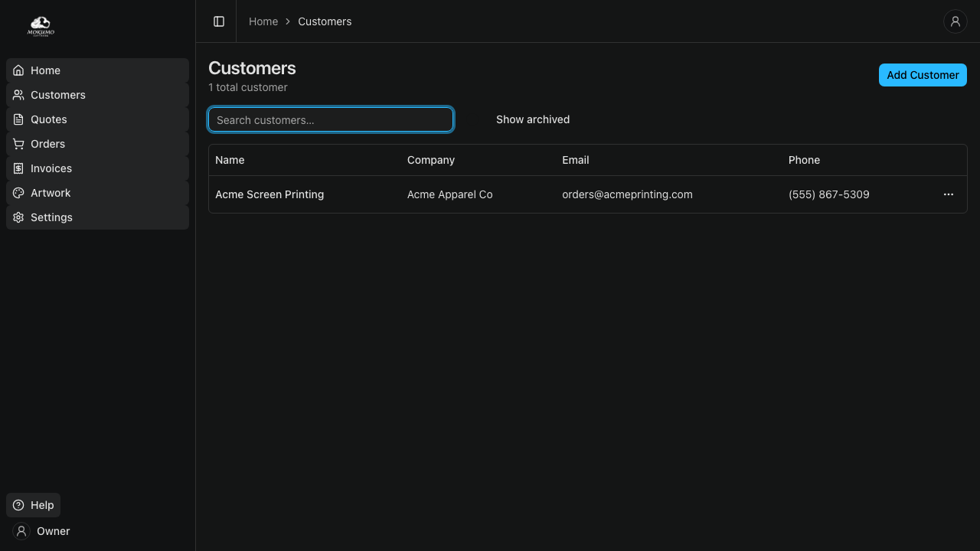Click Help at the sidebar bottom
This screenshot has width=980, height=551.
(x=34, y=505)
